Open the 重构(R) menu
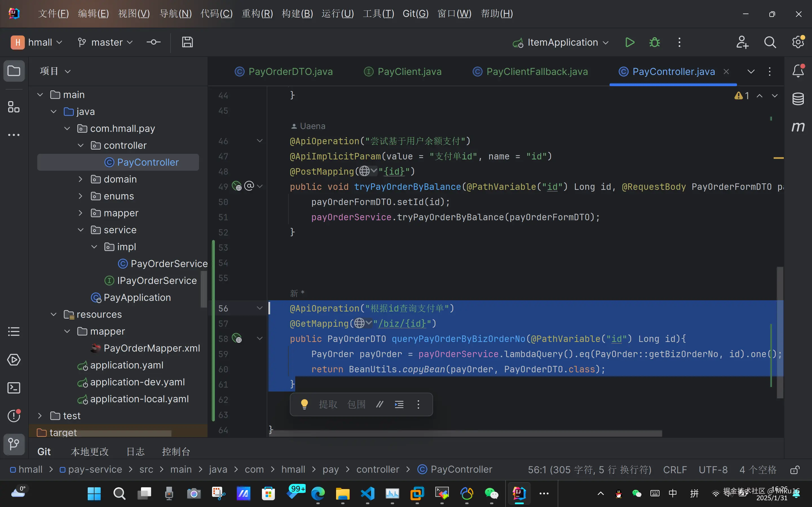 [257, 14]
